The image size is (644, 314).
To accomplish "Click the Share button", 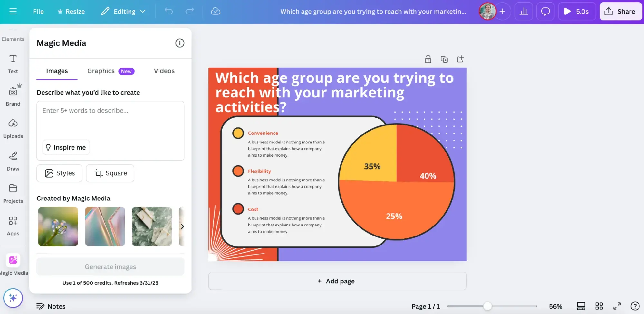I will pyautogui.click(x=620, y=12).
